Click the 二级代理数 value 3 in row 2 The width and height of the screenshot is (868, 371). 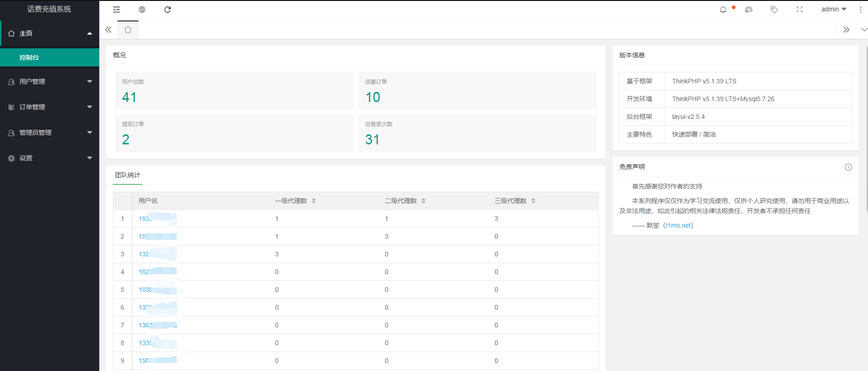386,237
